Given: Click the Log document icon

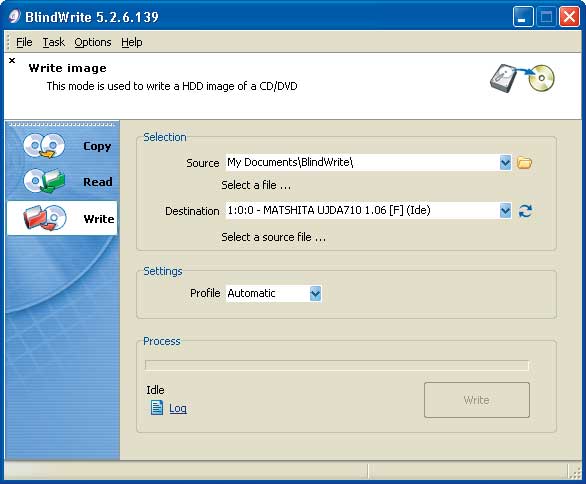Looking at the screenshot, I should pos(157,407).
